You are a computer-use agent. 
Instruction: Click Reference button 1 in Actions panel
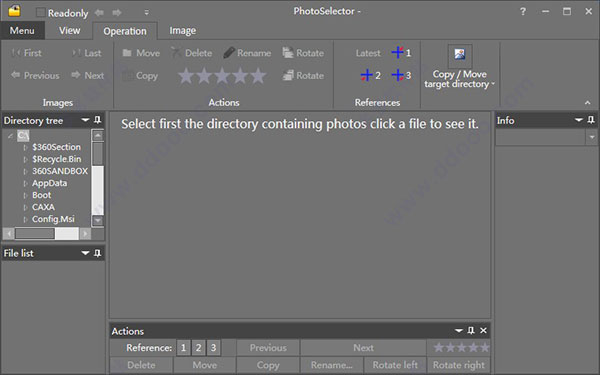tap(183, 347)
